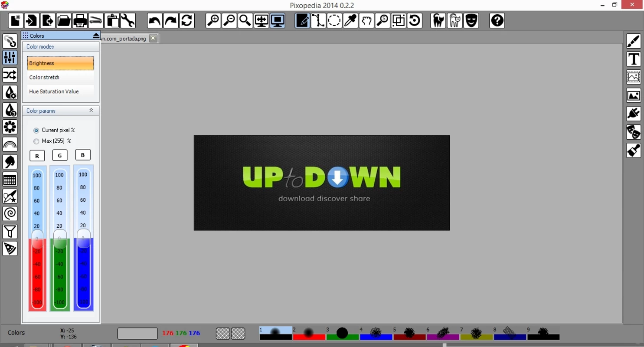Select the dashed circle selection tool
This screenshot has height=347, width=644.
click(334, 20)
